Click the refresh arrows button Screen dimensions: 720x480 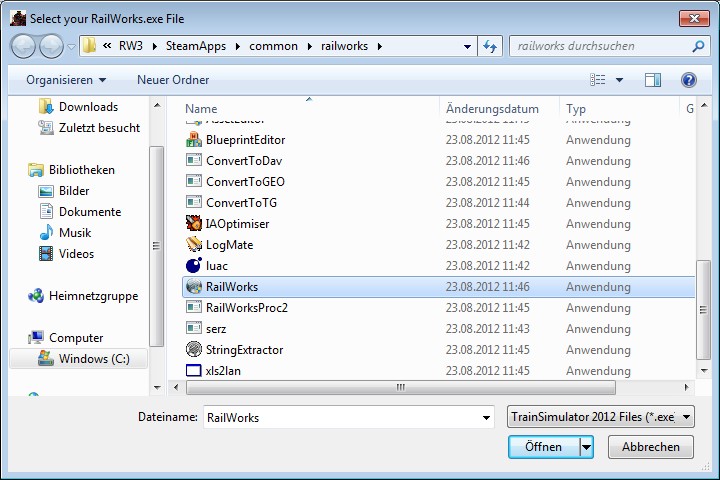[x=490, y=46]
